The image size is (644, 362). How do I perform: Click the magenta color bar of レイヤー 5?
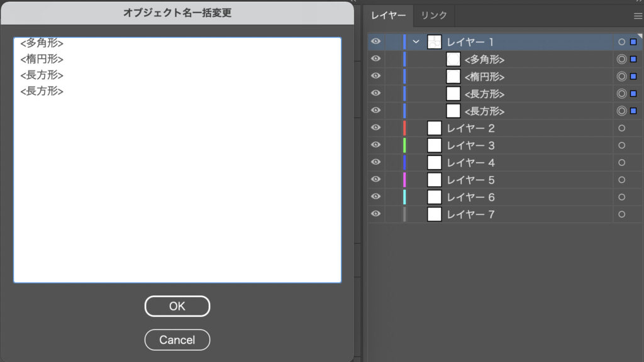pyautogui.click(x=404, y=180)
